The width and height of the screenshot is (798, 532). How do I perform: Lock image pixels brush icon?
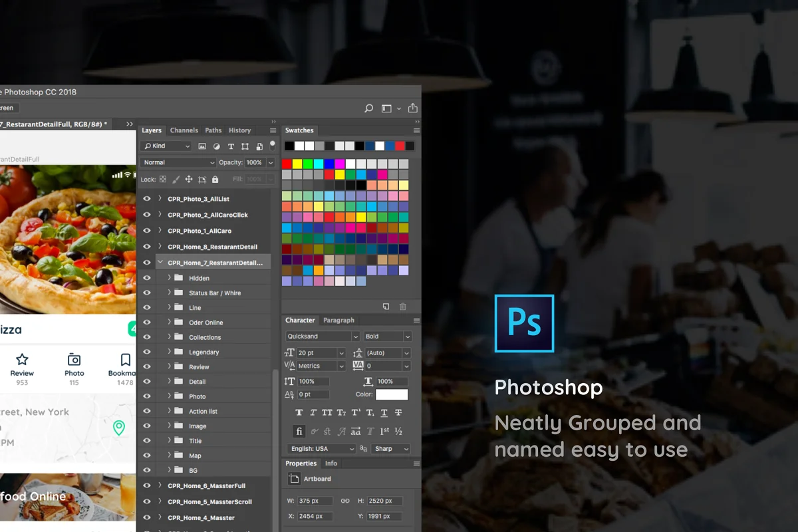176,180
